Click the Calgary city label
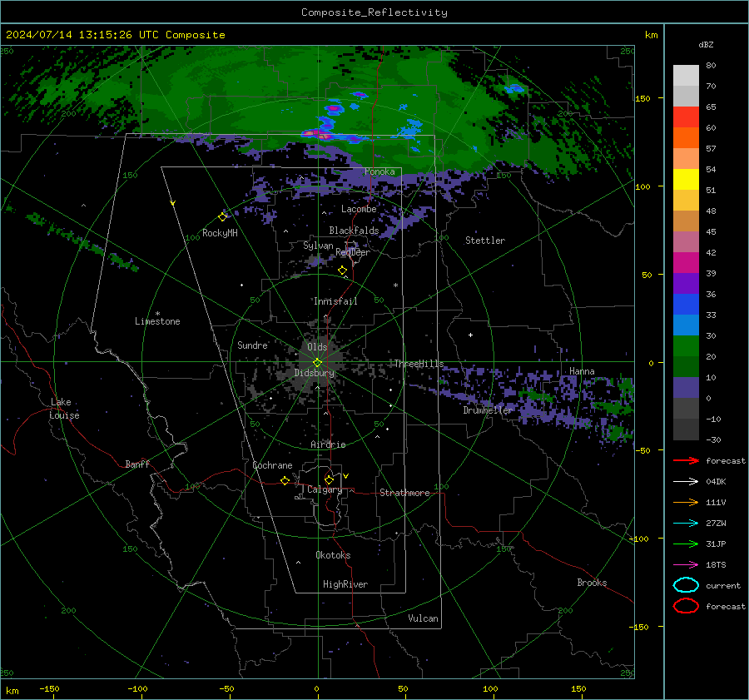 pos(325,489)
